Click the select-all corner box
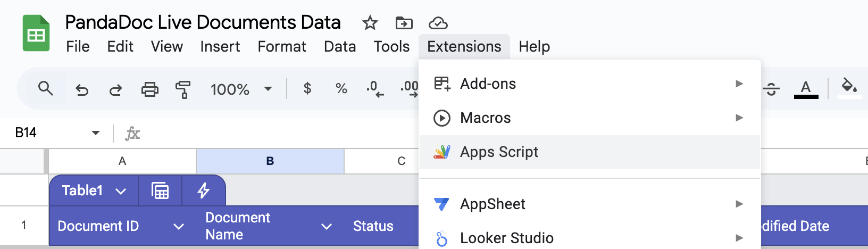This screenshot has width=868, height=249. pyautogui.click(x=22, y=161)
